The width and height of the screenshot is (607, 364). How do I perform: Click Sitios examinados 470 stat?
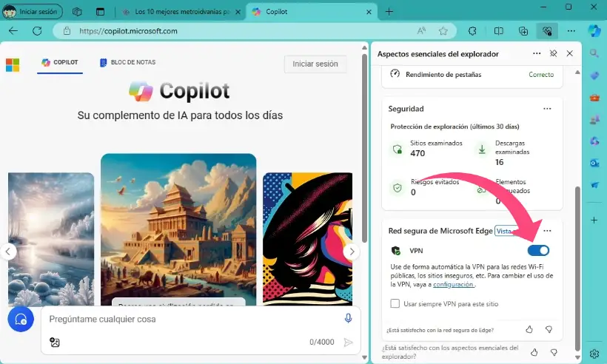427,149
